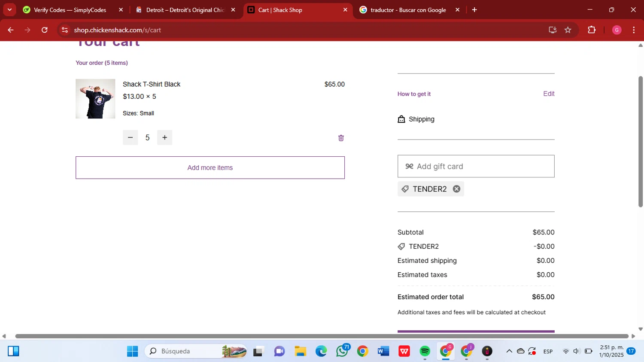Click the Shack T-Shirt Black product name
The image size is (644, 362).
pyautogui.click(x=152, y=84)
